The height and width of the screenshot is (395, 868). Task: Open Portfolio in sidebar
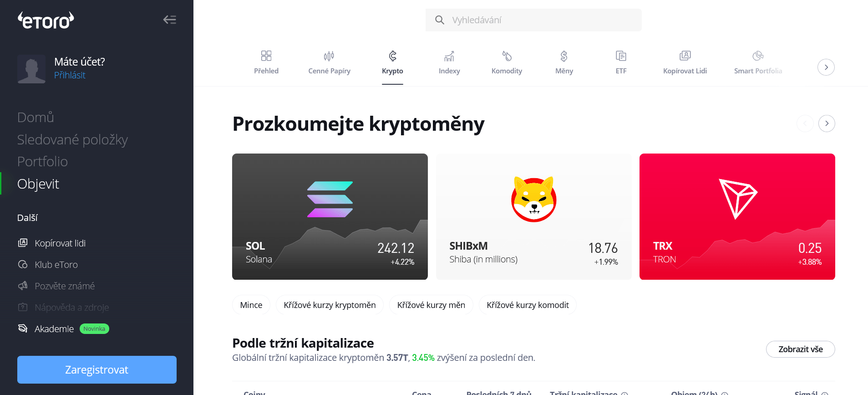(x=42, y=161)
